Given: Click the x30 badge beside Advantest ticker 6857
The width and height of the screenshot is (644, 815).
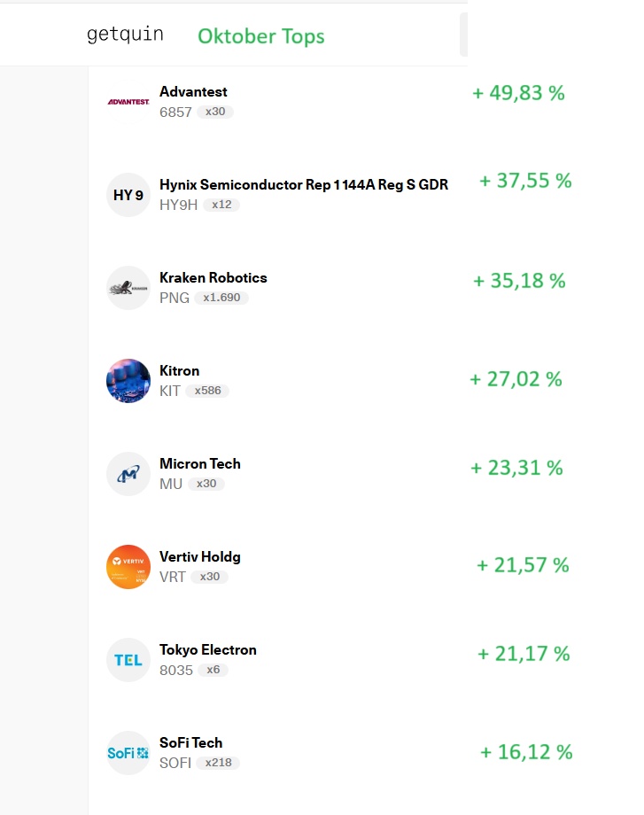Looking at the screenshot, I should click(x=215, y=112).
